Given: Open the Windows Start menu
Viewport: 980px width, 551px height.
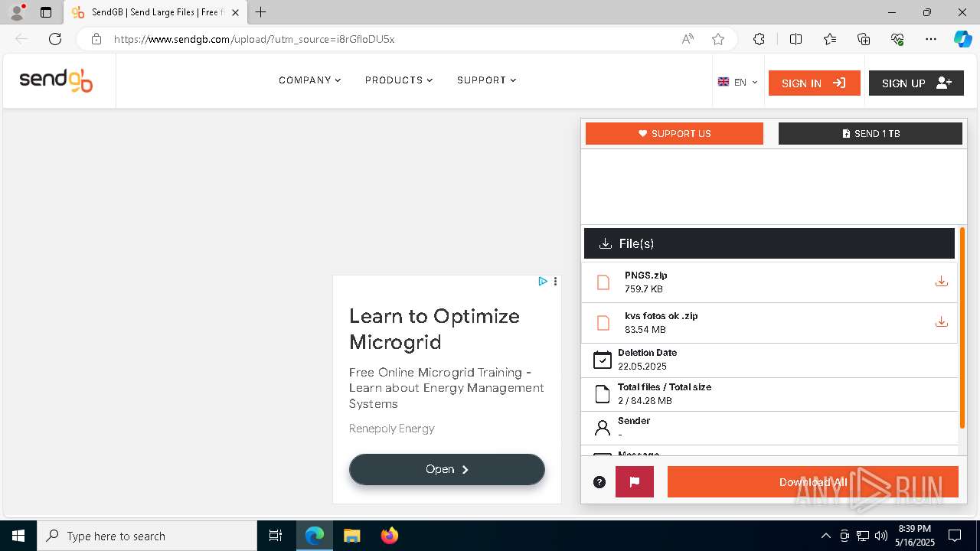Looking at the screenshot, I should (x=18, y=536).
